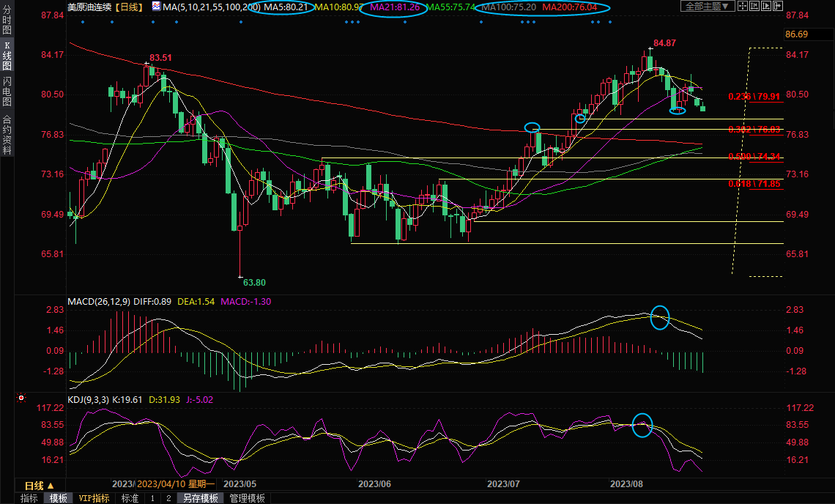
Task: Switch to template slot 2
Action: [168, 498]
